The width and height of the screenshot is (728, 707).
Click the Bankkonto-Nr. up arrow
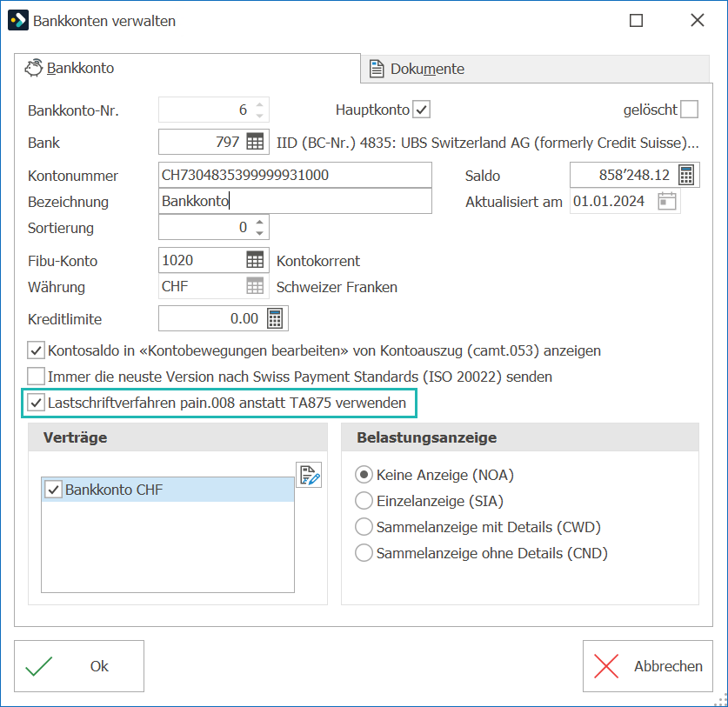[259, 104]
